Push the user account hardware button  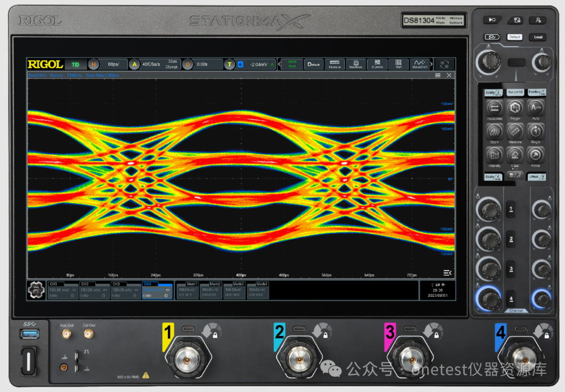(538, 20)
